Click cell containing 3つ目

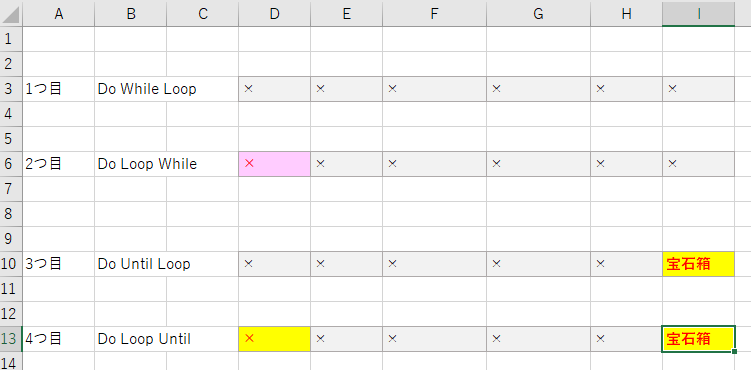click(58, 264)
